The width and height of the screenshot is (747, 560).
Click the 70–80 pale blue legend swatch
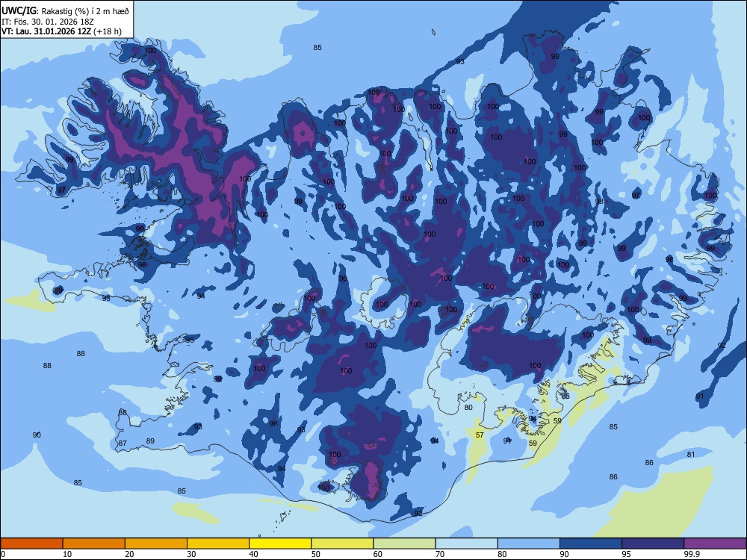tap(467, 544)
